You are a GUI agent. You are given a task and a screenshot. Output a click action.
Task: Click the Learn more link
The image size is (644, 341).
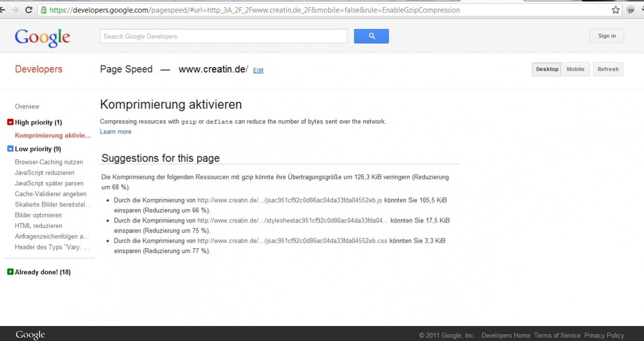point(116,132)
